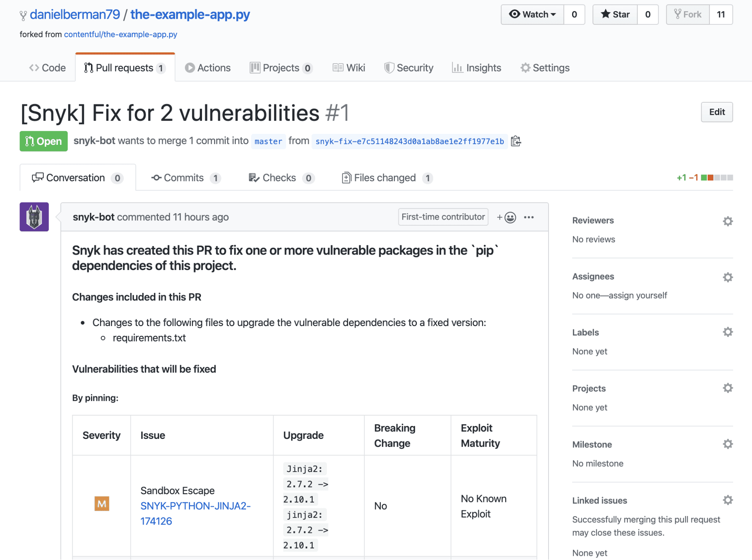Select the 'requirements.txt' file name text
This screenshot has width=752, height=560.
coord(149,338)
